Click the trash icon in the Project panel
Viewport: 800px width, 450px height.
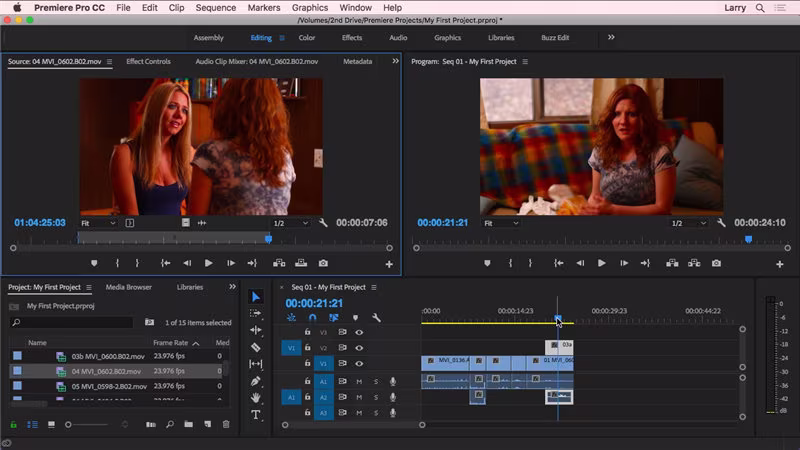226,425
